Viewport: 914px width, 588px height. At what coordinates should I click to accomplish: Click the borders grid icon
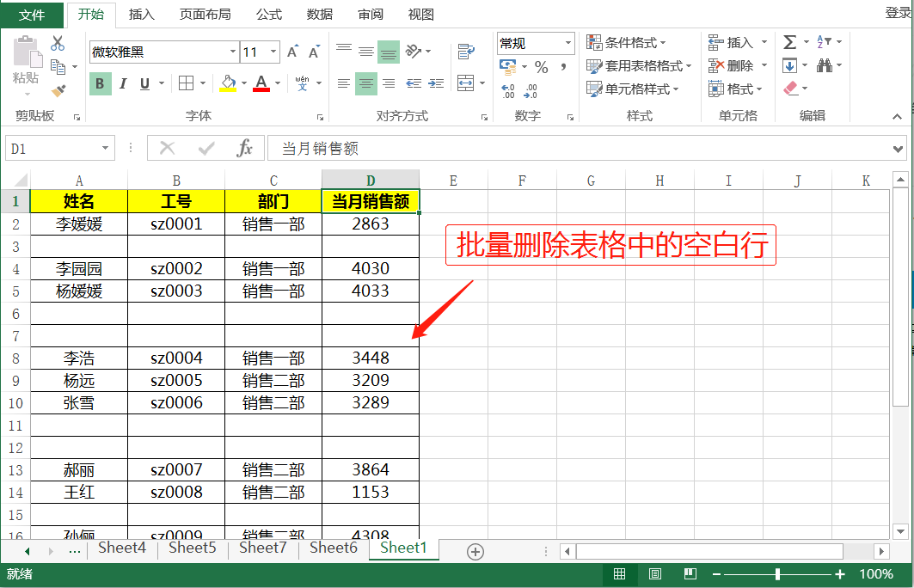click(186, 83)
